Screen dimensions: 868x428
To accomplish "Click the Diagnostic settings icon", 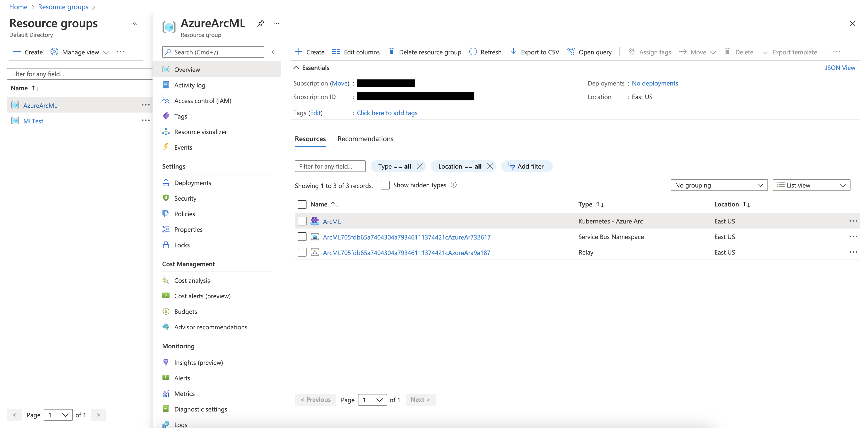I will pyautogui.click(x=166, y=409).
